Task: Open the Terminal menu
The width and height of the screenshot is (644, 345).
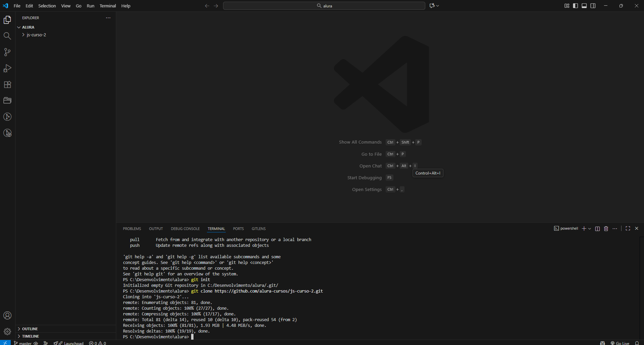Action: [x=108, y=6]
